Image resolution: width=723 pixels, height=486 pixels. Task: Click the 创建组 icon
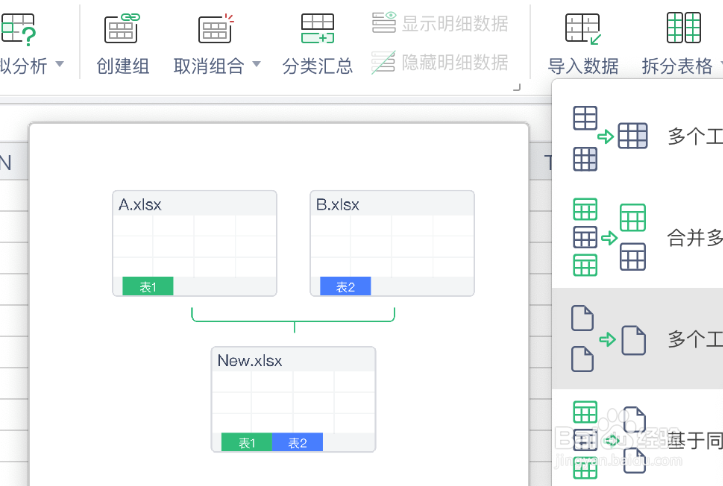[122, 28]
